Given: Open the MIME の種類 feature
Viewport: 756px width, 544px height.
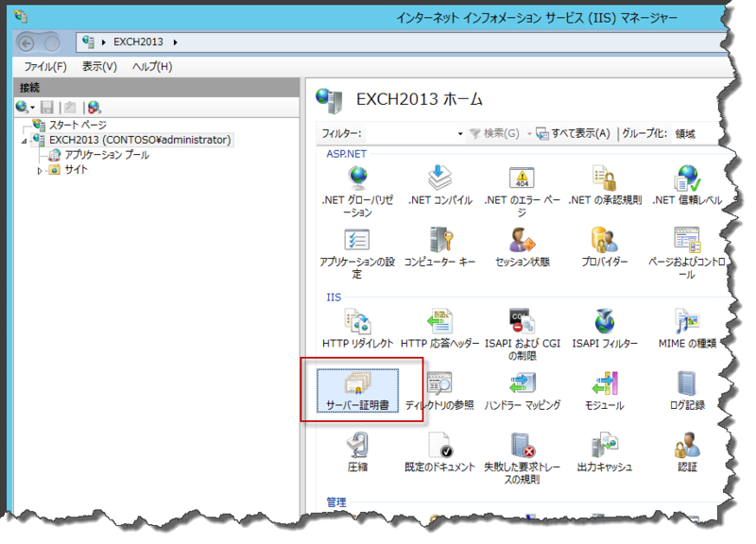Looking at the screenshot, I should (687, 329).
